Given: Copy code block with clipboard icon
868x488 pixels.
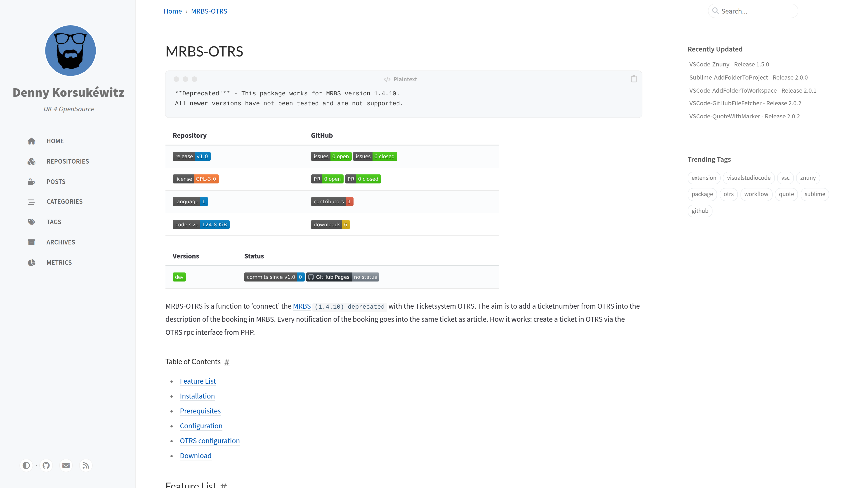Looking at the screenshot, I should 633,79.
